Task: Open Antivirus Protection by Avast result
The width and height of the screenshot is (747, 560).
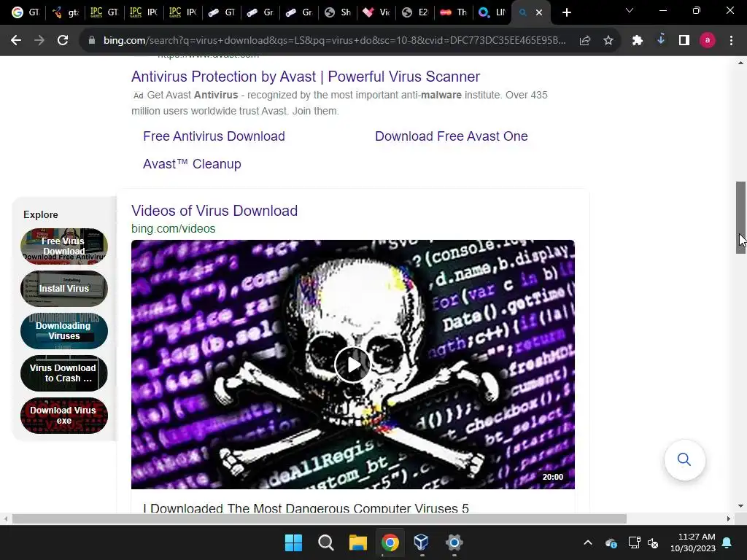Action: tap(306, 76)
